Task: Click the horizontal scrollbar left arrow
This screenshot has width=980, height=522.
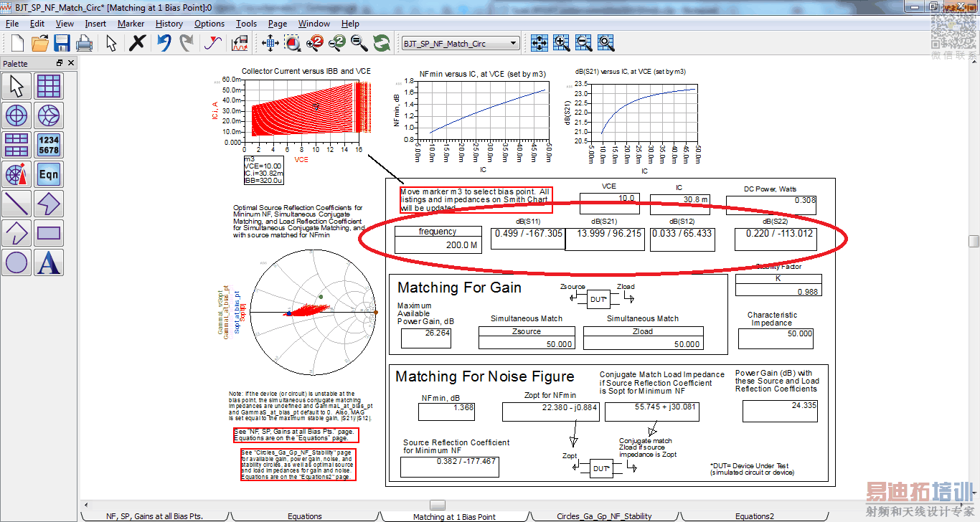Action: click(85, 505)
